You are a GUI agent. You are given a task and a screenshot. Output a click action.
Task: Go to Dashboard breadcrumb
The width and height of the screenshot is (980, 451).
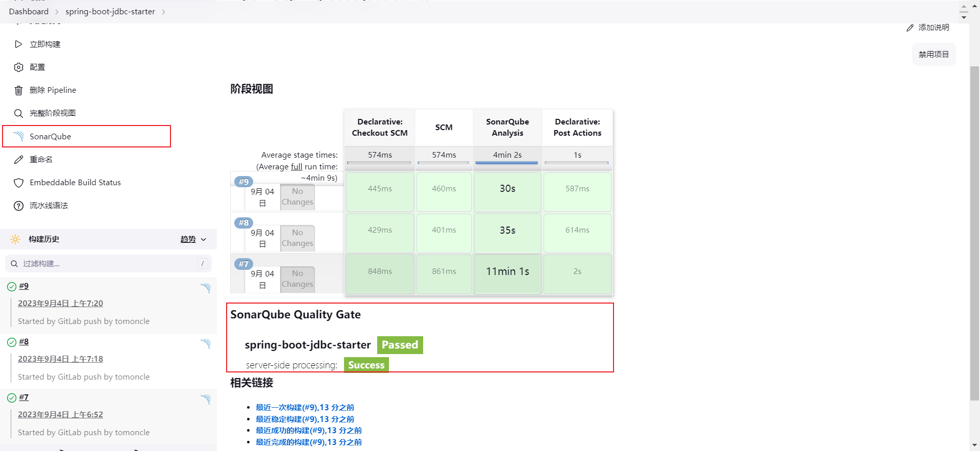coord(29,12)
